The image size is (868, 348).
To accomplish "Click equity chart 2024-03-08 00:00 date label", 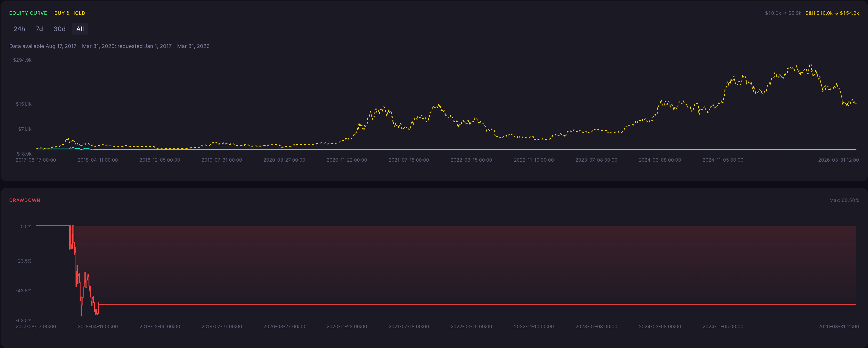I will click(660, 160).
